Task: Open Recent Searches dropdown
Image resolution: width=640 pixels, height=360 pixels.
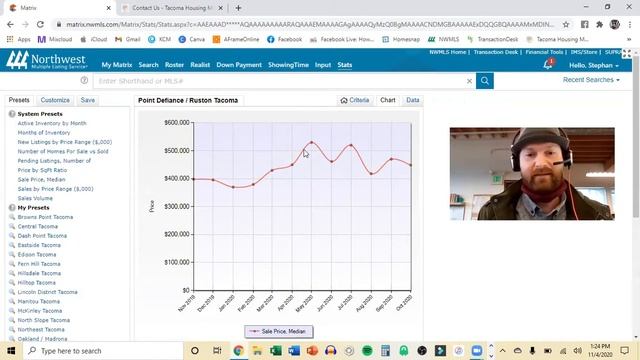Action: coord(591,80)
